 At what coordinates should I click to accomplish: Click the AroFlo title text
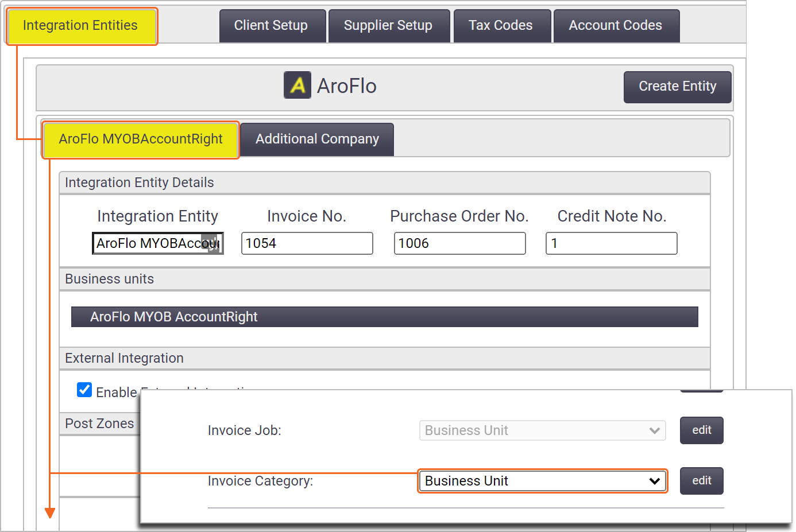tap(347, 86)
